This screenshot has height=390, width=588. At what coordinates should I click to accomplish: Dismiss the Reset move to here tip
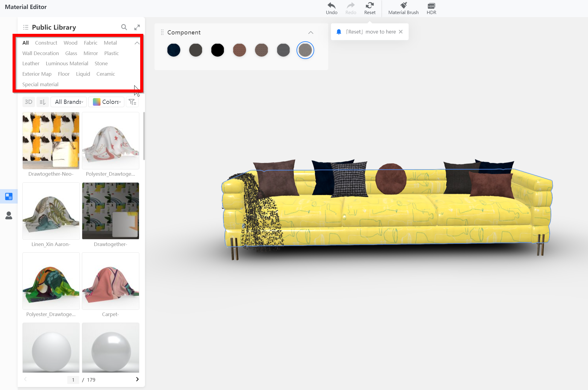[x=401, y=32]
